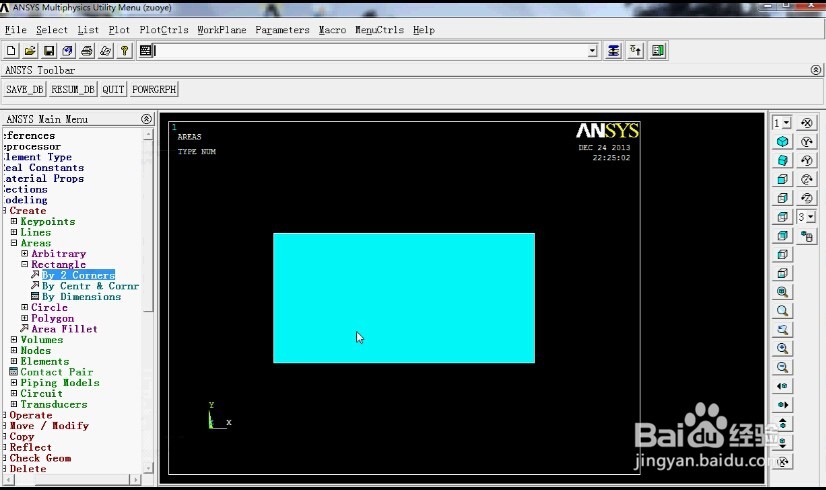Click the Save Analysis floppy icon

[x=49, y=51]
